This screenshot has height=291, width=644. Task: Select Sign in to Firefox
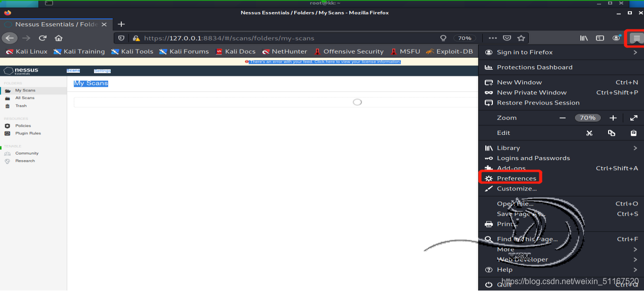click(561, 52)
